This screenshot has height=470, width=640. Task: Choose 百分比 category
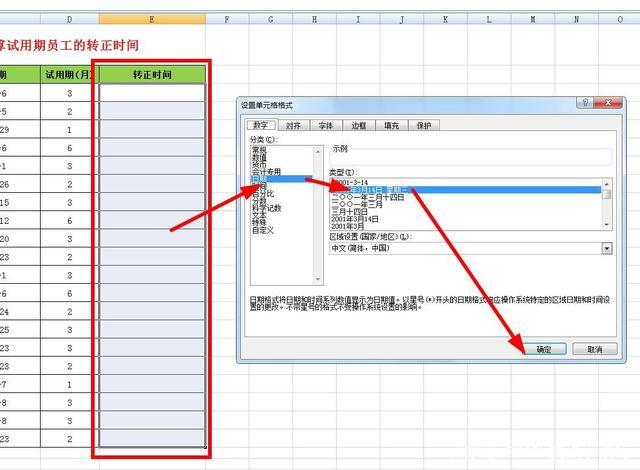263,194
